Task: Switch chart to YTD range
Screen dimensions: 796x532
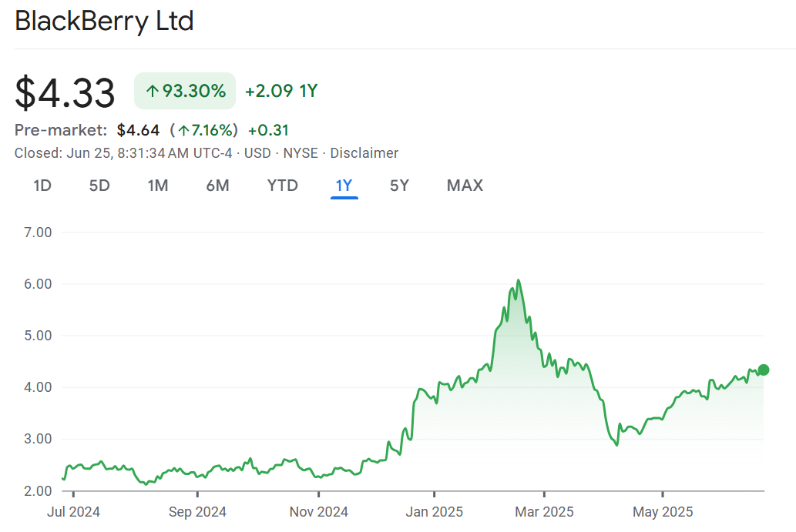Action: [282, 186]
